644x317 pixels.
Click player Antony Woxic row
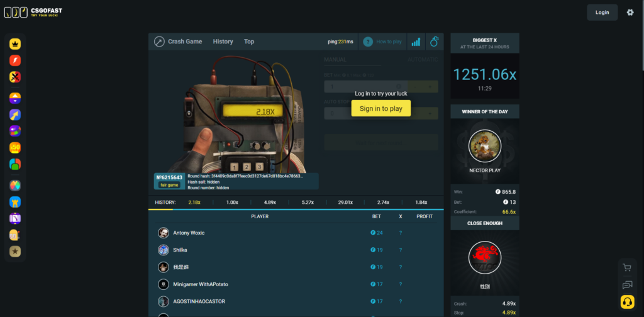coord(296,233)
